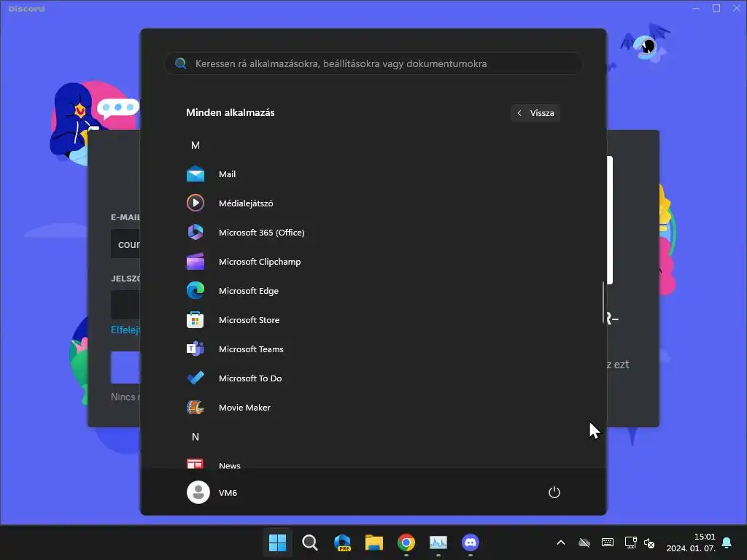Launch Microsoft Clipchamp icon

(x=196, y=262)
